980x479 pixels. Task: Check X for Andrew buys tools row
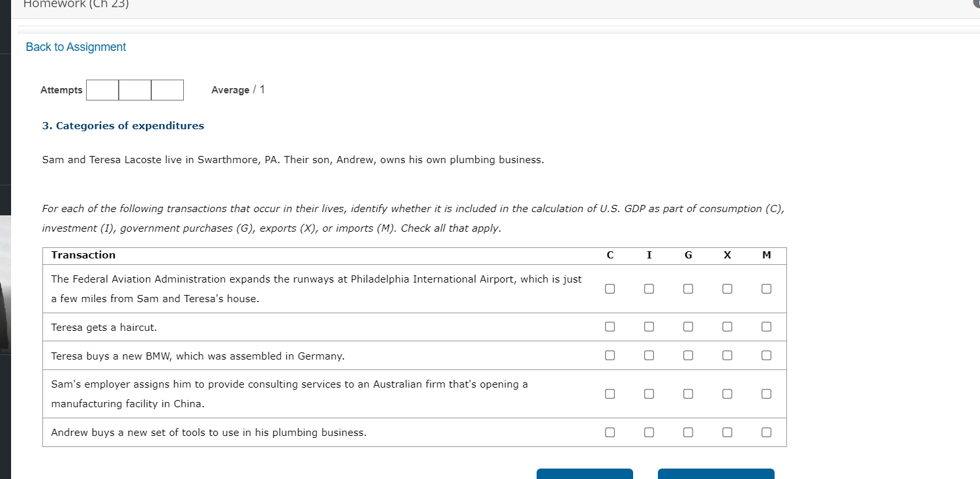click(727, 432)
